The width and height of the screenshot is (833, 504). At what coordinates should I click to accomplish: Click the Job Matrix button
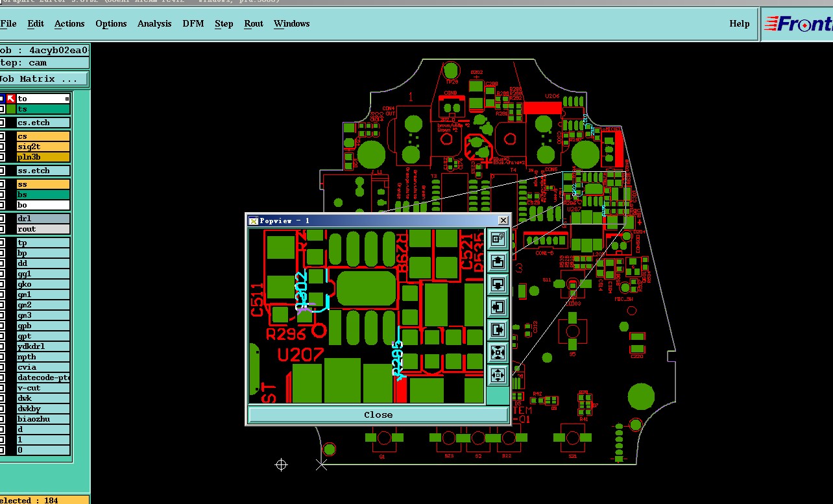[43, 78]
